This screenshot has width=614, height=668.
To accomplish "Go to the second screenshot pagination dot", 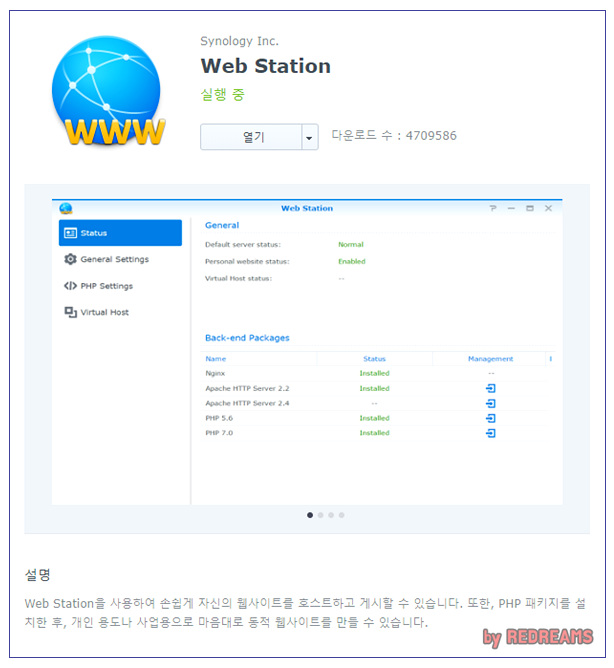I will 320,515.
